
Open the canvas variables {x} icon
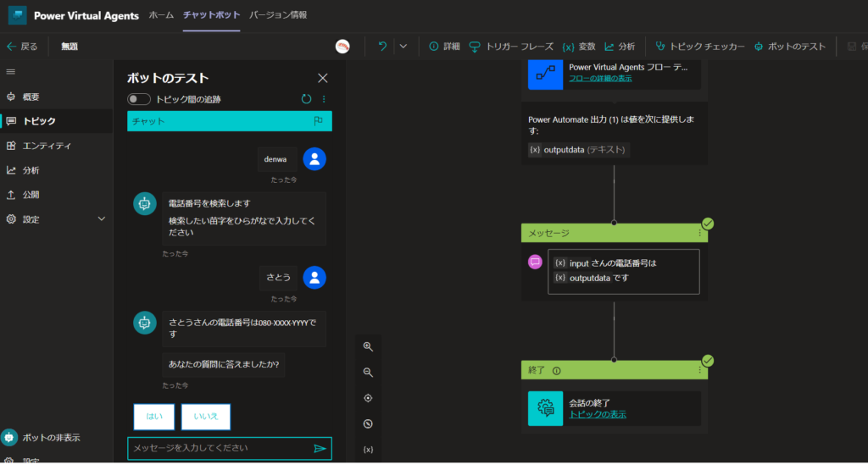(368, 450)
